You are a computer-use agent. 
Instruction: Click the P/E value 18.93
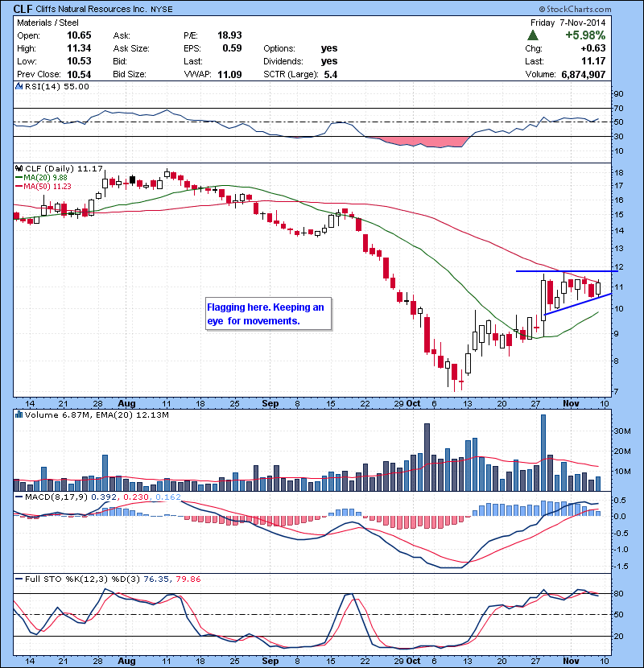229,35
